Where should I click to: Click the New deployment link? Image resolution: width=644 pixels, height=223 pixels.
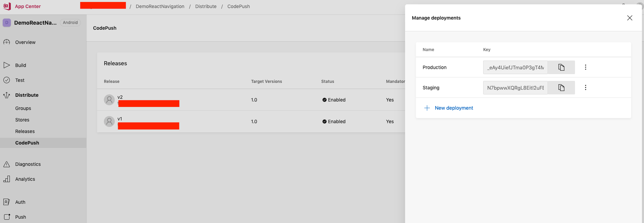tap(454, 108)
